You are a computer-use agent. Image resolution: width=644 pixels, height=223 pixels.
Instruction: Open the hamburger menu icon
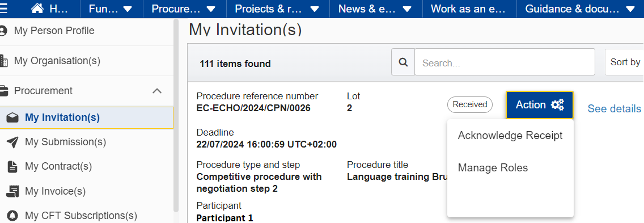[x=3, y=9]
